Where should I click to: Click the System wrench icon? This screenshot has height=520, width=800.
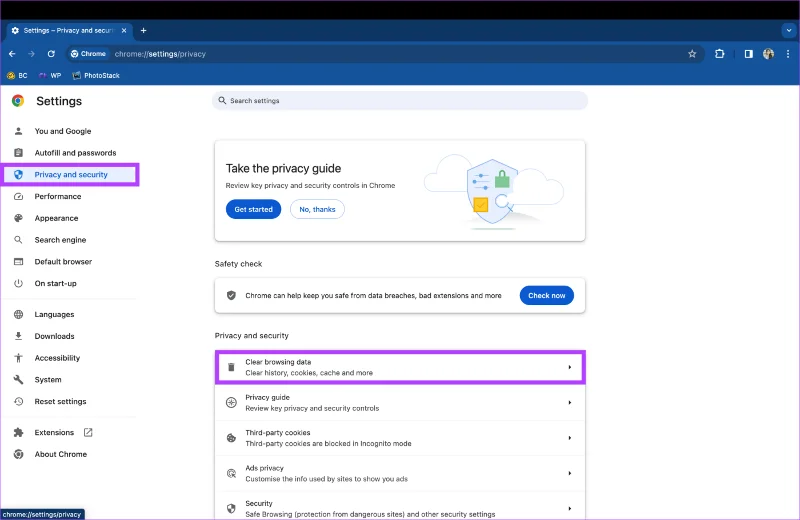point(18,380)
